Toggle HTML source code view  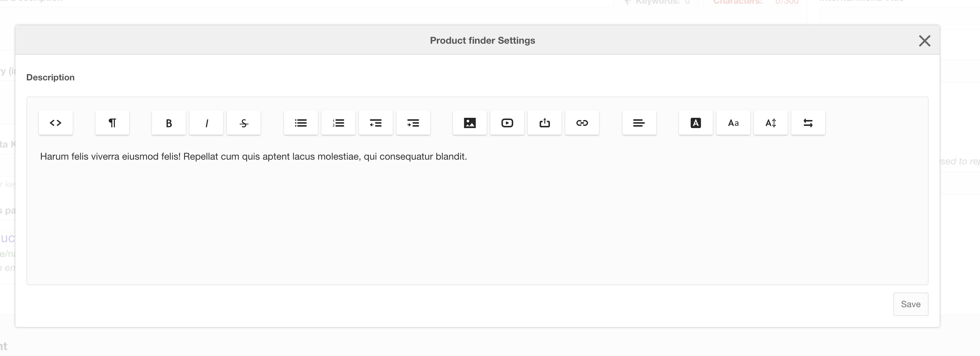[x=55, y=123]
